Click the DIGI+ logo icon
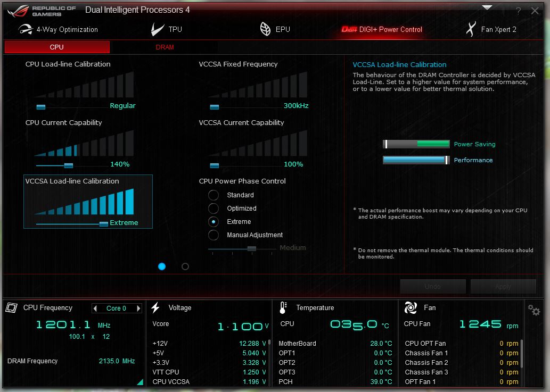 [x=349, y=29]
